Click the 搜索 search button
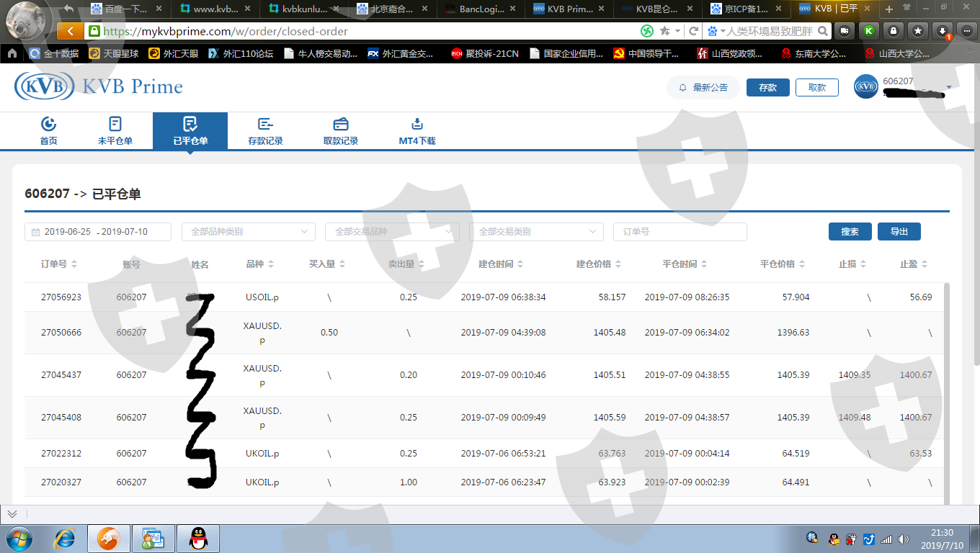 850,232
